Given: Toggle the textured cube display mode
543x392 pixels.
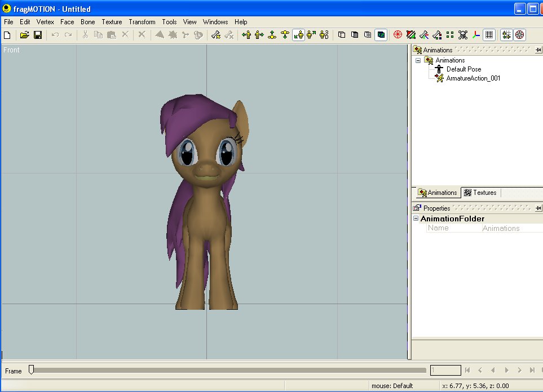Looking at the screenshot, I should (381, 35).
